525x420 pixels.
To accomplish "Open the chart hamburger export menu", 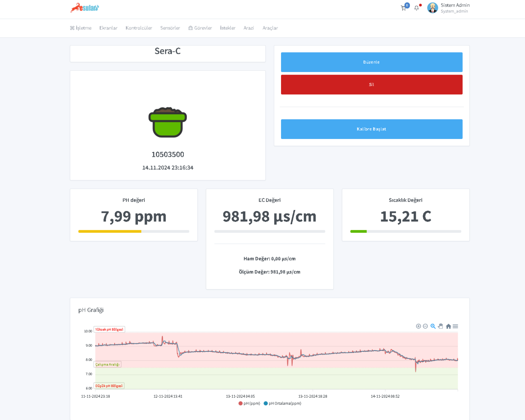I will click(x=455, y=326).
